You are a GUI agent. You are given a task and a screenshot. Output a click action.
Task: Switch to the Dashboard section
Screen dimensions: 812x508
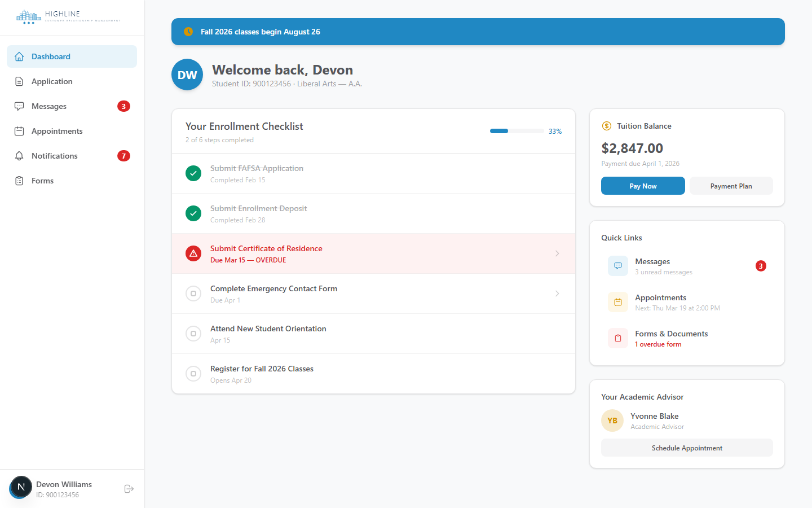(51, 56)
